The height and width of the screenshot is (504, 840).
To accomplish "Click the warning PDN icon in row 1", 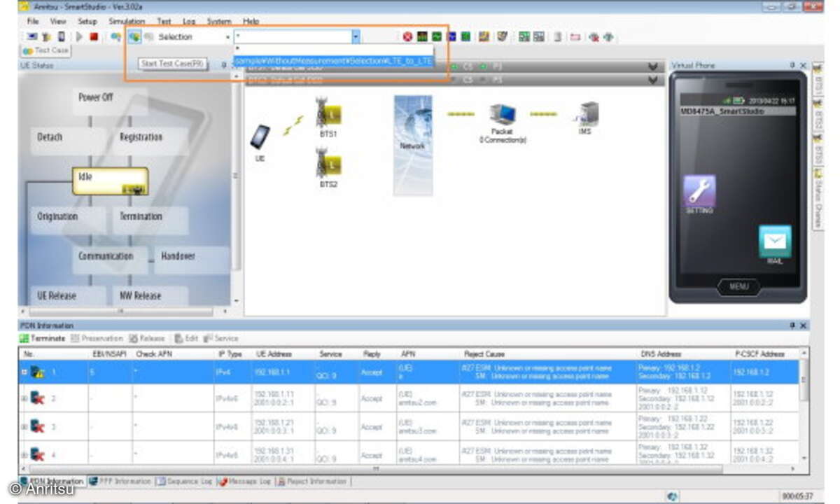I will coord(38,372).
